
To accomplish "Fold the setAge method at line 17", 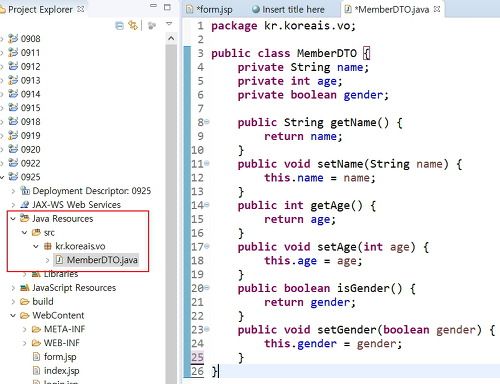I will click(x=207, y=246).
